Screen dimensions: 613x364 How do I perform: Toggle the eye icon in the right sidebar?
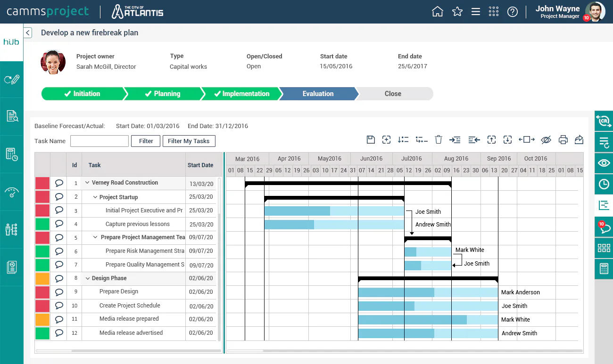604,163
